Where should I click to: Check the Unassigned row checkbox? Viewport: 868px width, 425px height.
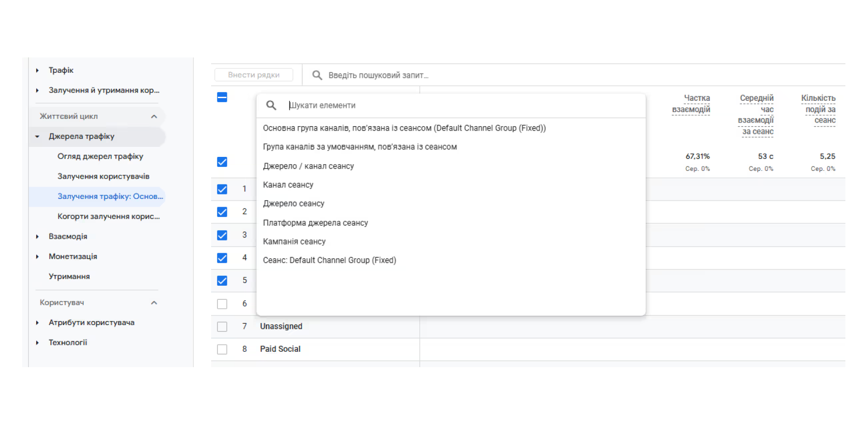click(222, 326)
